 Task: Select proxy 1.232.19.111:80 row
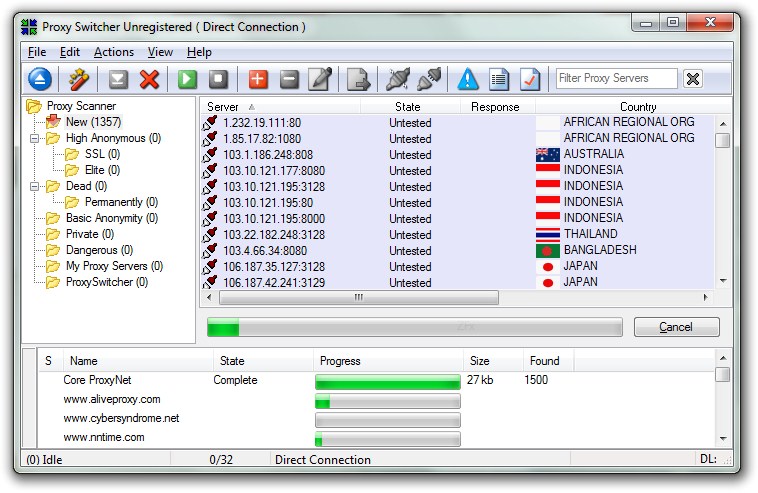pyautogui.click(x=457, y=123)
